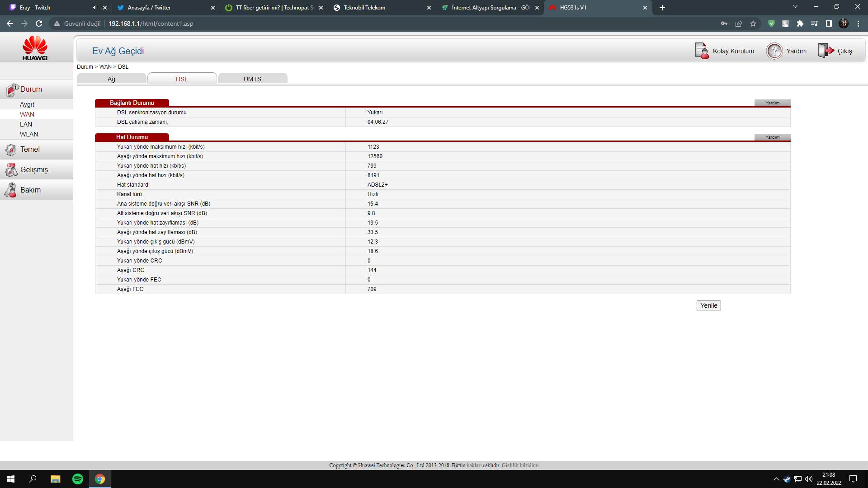Expand the Durum sidebar section
The height and width of the screenshot is (488, 868).
coord(31,89)
